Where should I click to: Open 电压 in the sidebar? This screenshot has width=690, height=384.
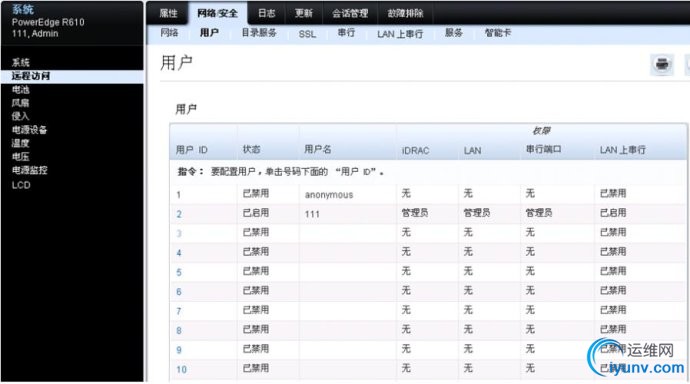(x=20, y=157)
